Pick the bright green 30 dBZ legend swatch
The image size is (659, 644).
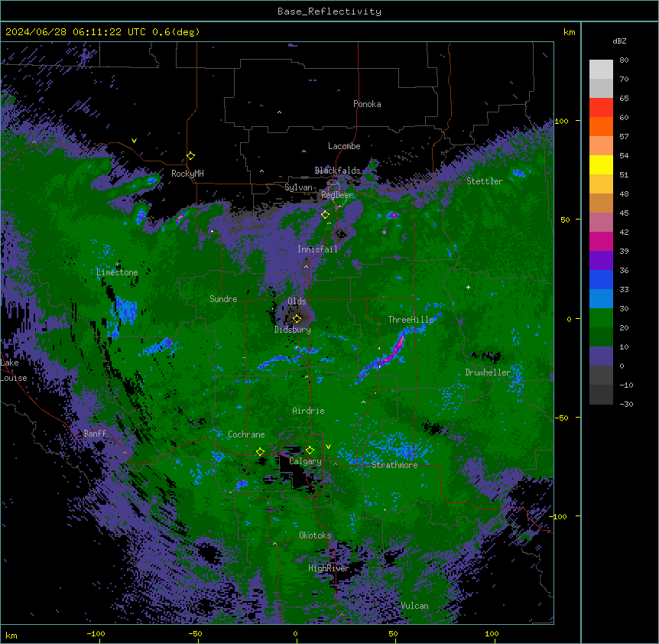click(x=601, y=318)
